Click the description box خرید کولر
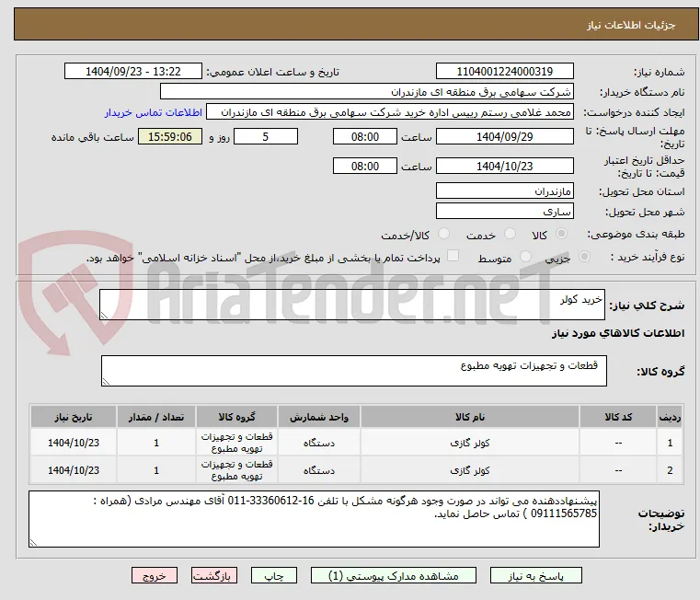This screenshot has height=600, width=700. click(351, 305)
